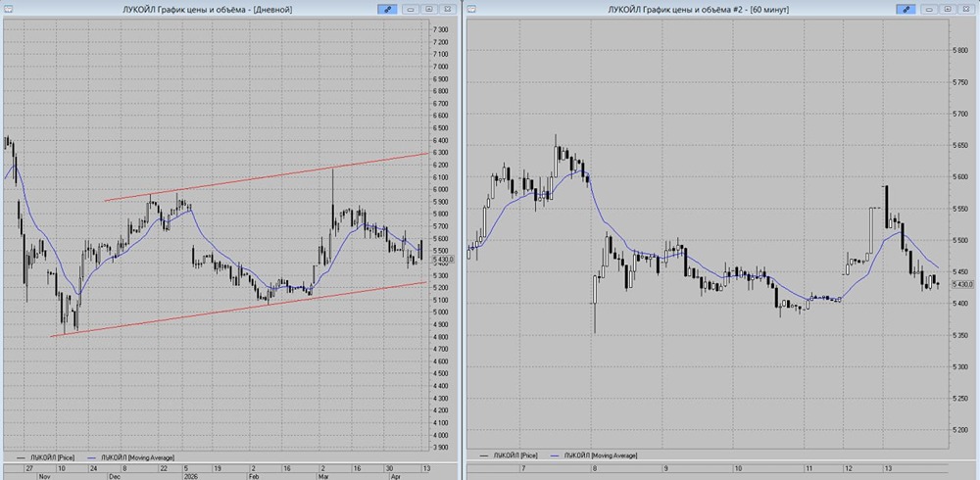
Task: Open the window menu icon of the daily chart
Action: pos(8,10)
